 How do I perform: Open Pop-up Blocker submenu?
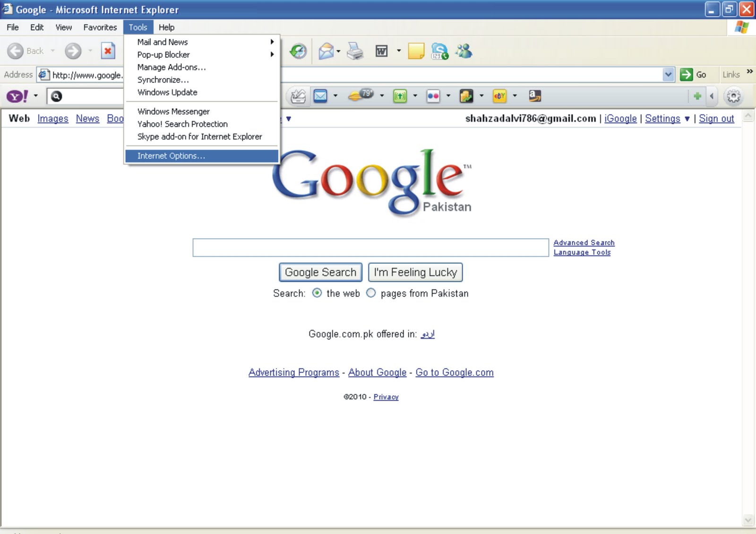202,55
